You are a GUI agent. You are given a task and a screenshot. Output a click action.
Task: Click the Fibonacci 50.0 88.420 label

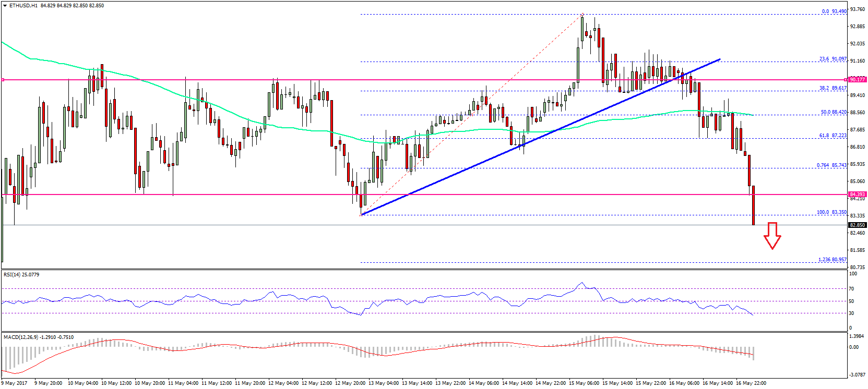click(x=834, y=112)
